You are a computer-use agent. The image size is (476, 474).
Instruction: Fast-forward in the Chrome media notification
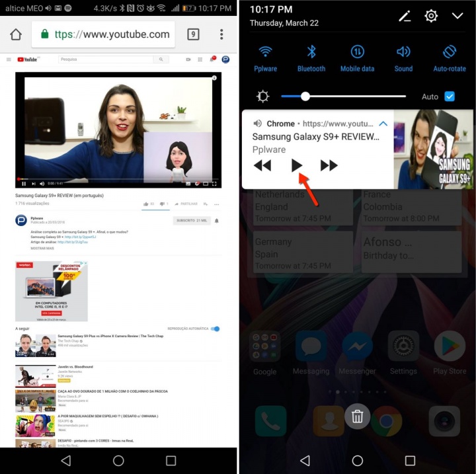(329, 165)
